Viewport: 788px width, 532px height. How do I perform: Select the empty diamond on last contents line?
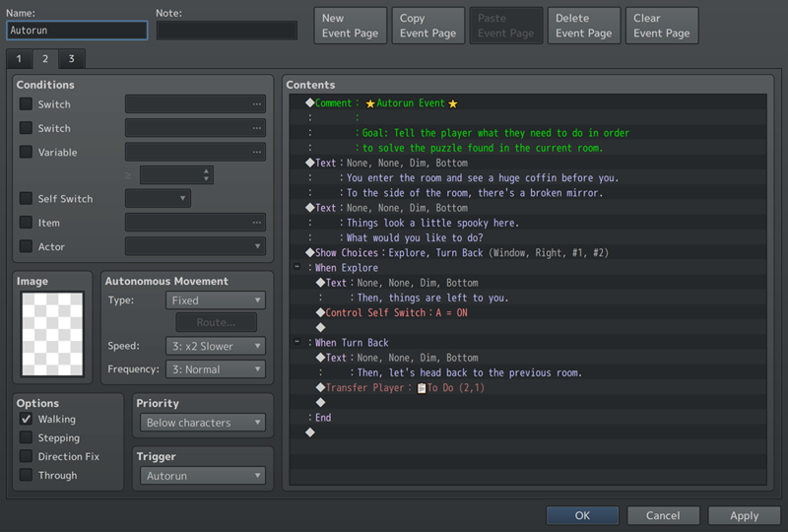(310, 432)
